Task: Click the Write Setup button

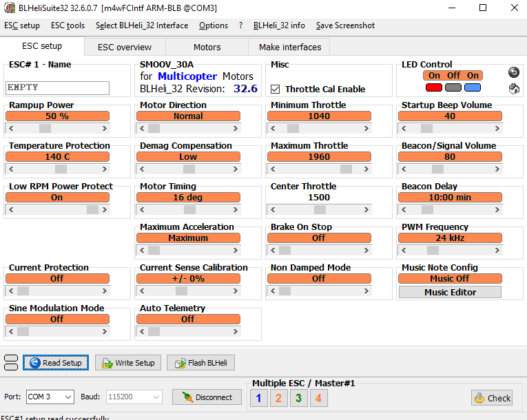Action: 128,363
